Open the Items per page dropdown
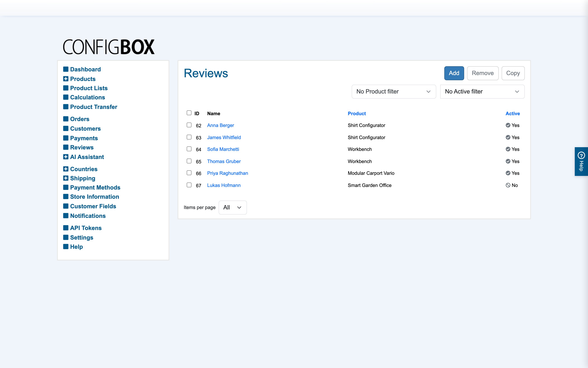This screenshot has height=368, width=588. pos(232,207)
